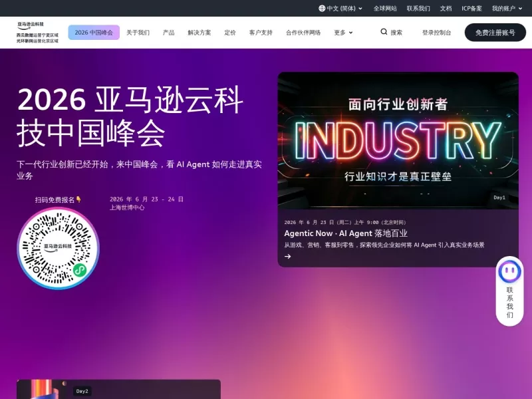This screenshot has height=399, width=532.
Task: Click the 上海世博中心 venue text
Action: (127, 207)
